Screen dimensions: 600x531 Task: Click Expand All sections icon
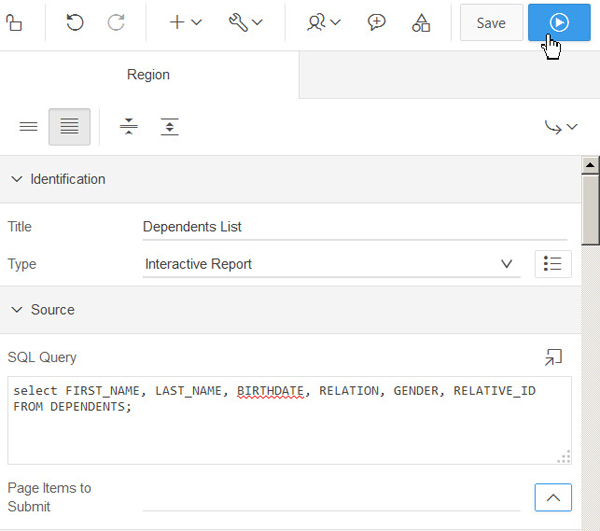click(x=170, y=127)
